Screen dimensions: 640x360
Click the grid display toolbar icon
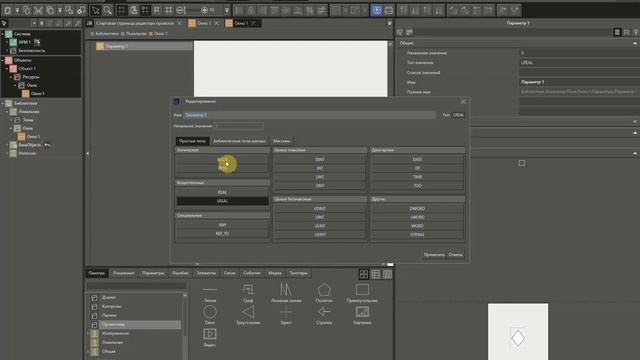[122, 10]
